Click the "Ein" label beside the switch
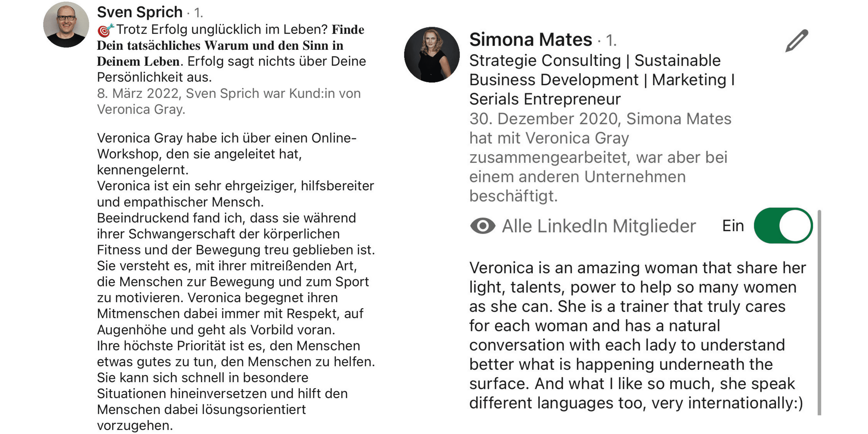The height and width of the screenshot is (434, 868). pyautogui.click(x=733, y=226)
